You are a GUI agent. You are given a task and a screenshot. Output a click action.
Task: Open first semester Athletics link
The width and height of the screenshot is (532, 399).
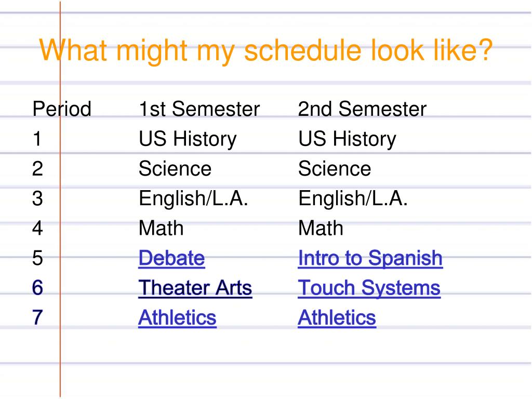[177, 318]
